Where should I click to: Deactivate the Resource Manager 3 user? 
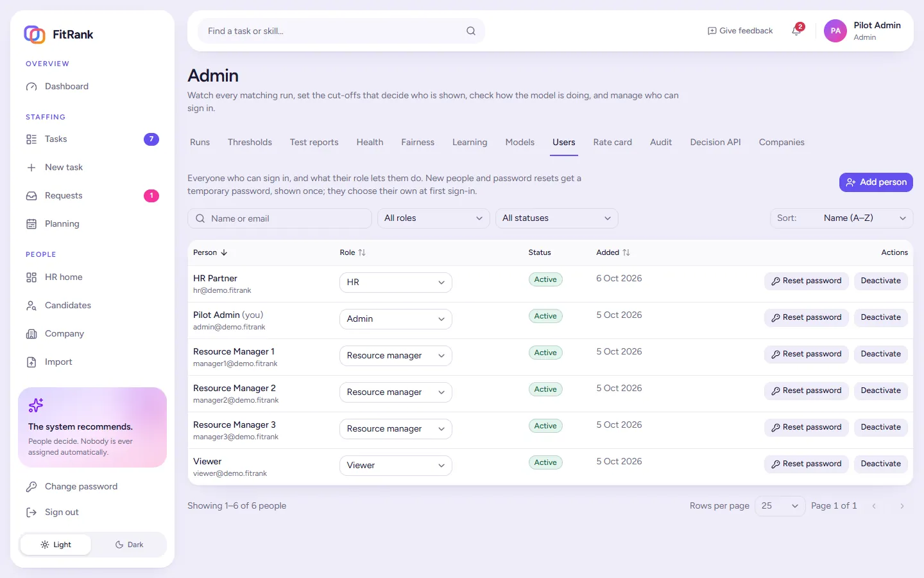coord(880,427)
